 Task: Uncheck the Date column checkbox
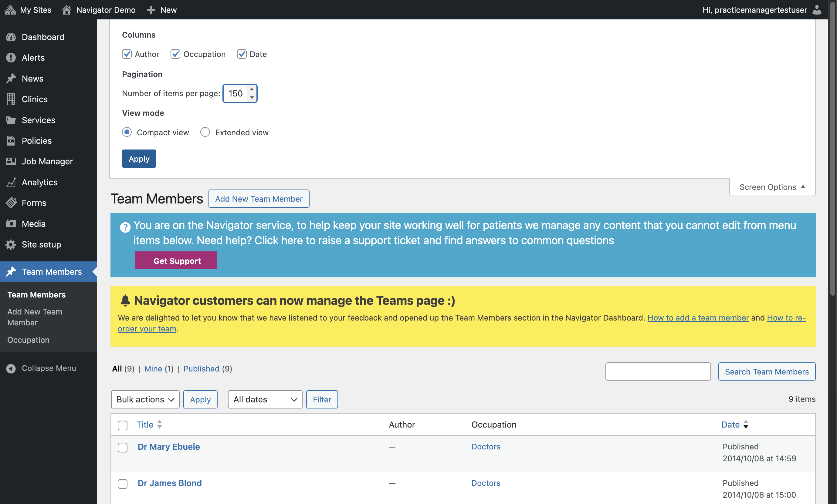pos(242,54)
